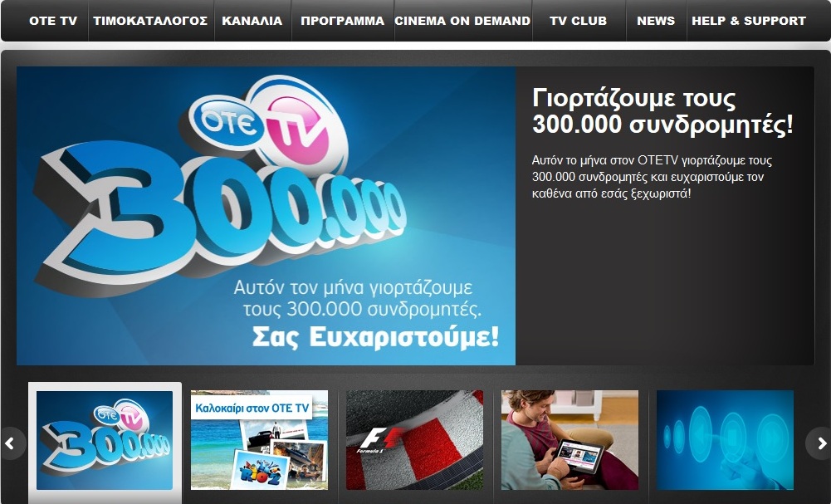Click the Σας Ευχαριστούμε! banner text

375,338
